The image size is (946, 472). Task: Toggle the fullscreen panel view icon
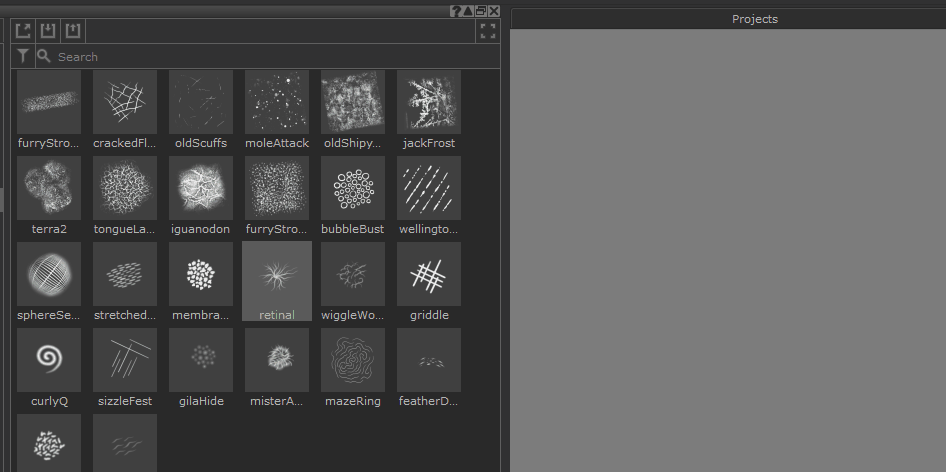pyautogui.click(x=488, y=31)
